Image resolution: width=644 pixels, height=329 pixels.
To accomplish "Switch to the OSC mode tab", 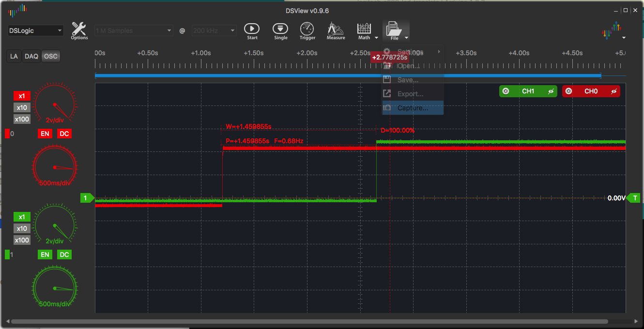I will [x=50, y=56].
